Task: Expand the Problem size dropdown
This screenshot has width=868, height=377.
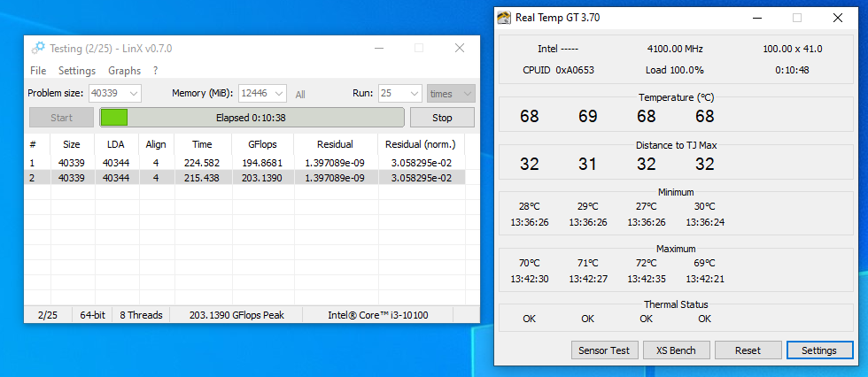Action: click(134, 94)
